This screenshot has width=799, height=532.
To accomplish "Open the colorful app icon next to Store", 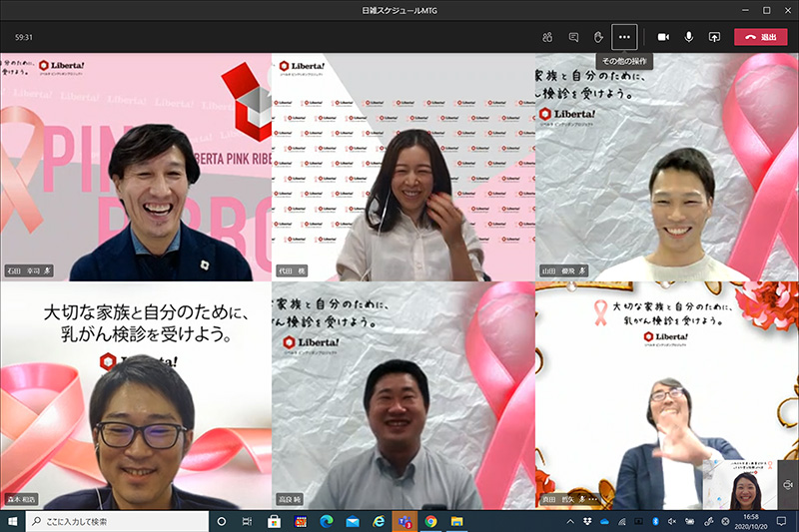I will pyautogui.click(x=301, y=521).
